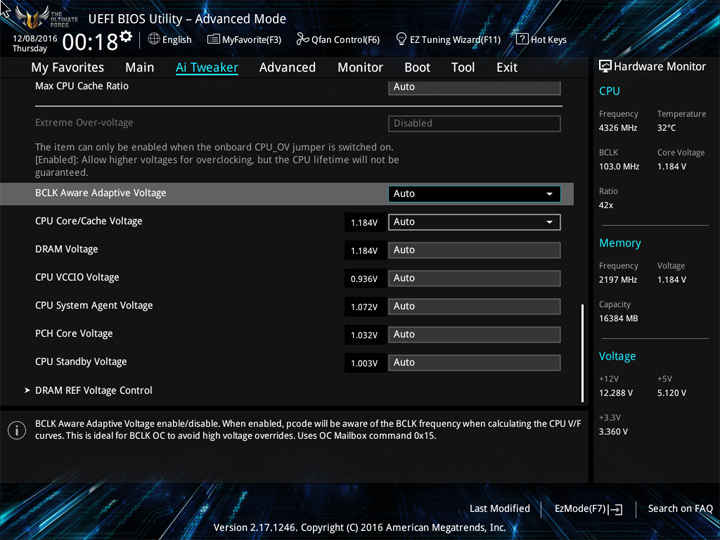720x540 pixels.
Task: Click the 1.032V PCH Core reading
Action: click(364, 335)
